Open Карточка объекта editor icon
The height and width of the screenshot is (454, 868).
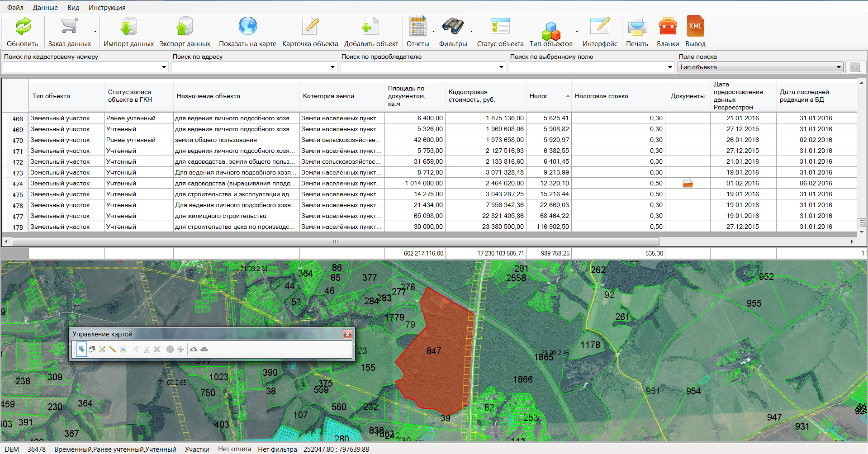tap(310, 27)
